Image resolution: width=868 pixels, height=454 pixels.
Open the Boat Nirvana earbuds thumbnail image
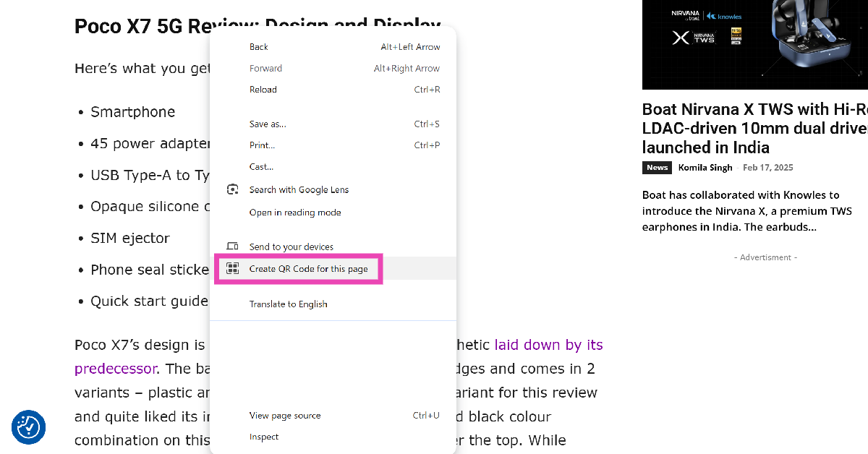pyautogui.click(x=754, y=43)
